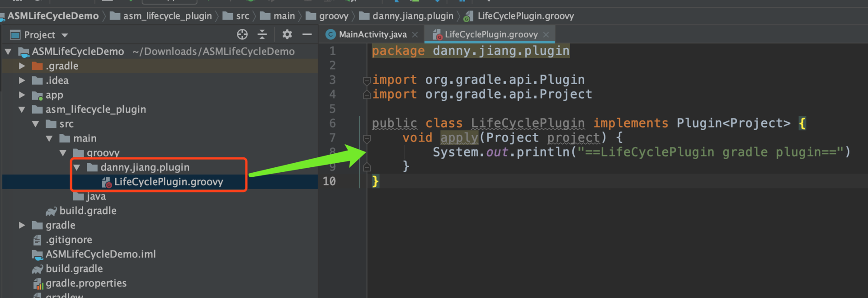Click the locate/scroll-from-source crosshair icon
The image size is (868, 298).
click(242, 34)
